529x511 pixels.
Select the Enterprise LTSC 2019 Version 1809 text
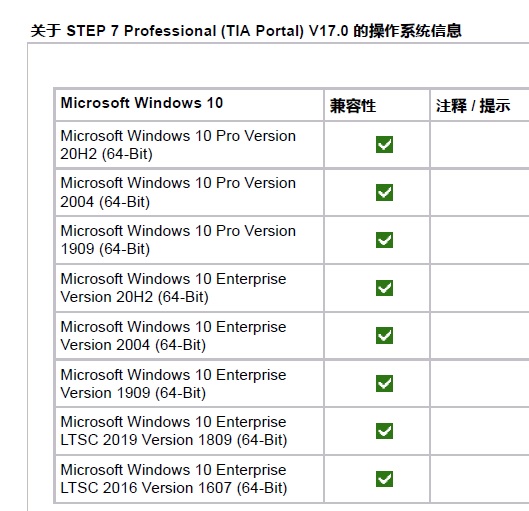pyautogui.click(x=174, y=431)
